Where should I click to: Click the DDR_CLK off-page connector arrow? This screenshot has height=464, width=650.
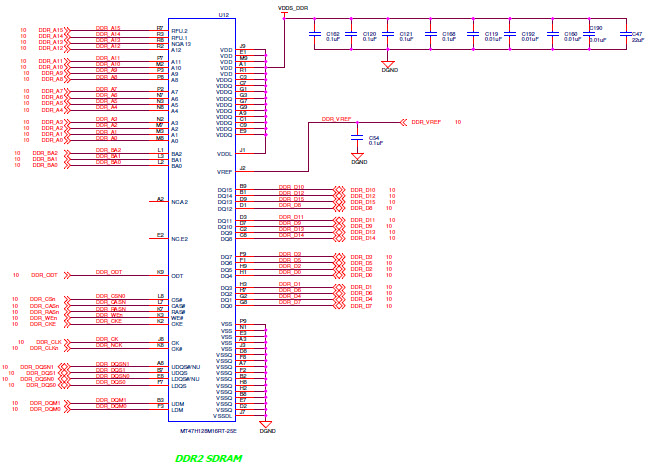67,342
